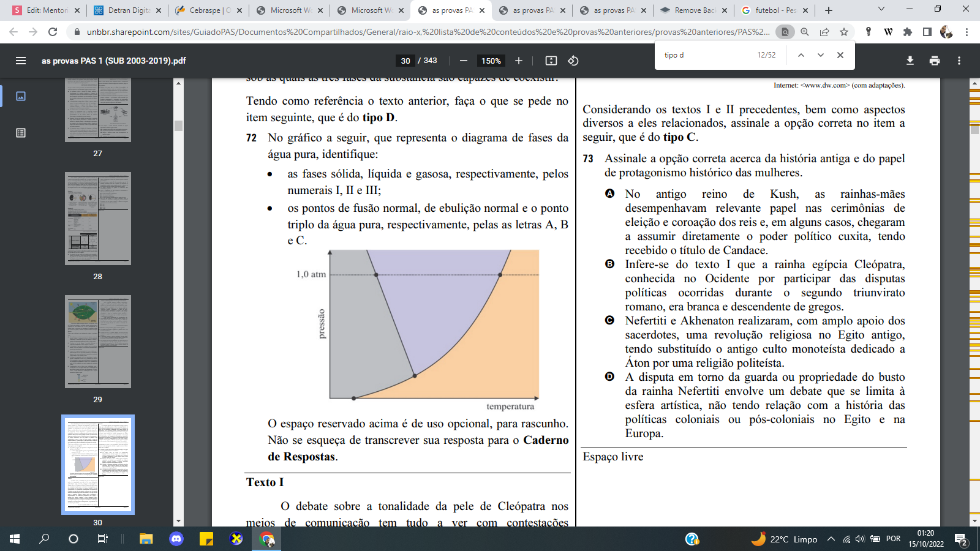
Task: Toggle the PDF sidebar menu button
Action: (x=21, y=61)
